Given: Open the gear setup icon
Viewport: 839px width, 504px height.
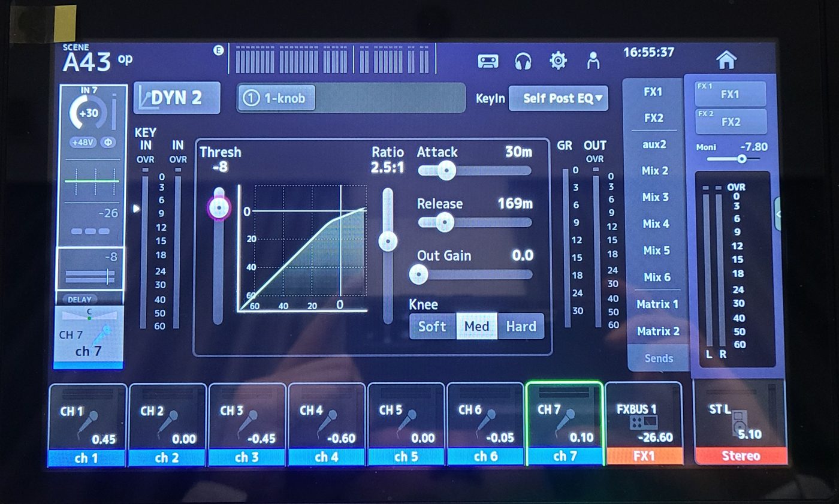Looking at the screenshot, I should [x=558, y=61].
